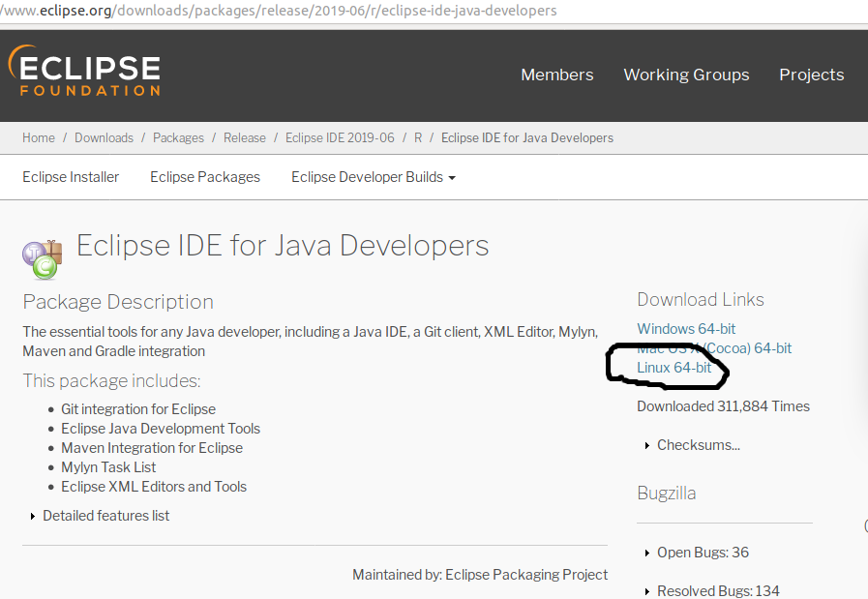The height and width of the screenshot is (599, 868).
Task: Click 'Eclipse XML Editors and Tools' item
Action: click(154, 487)
